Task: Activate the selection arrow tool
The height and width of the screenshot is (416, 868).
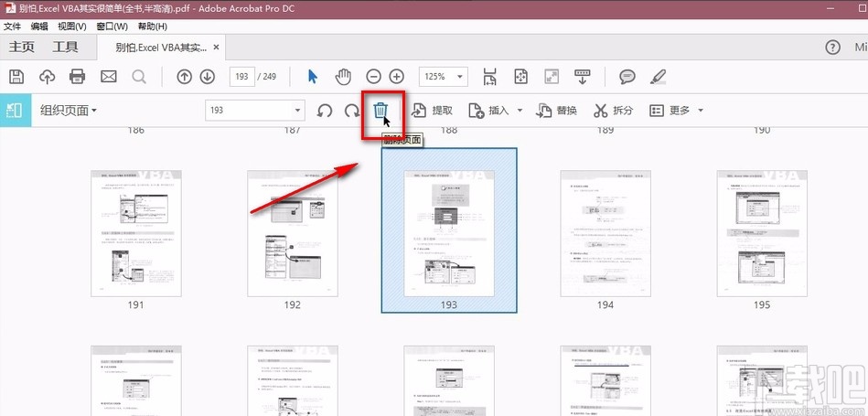Action: 313,76
